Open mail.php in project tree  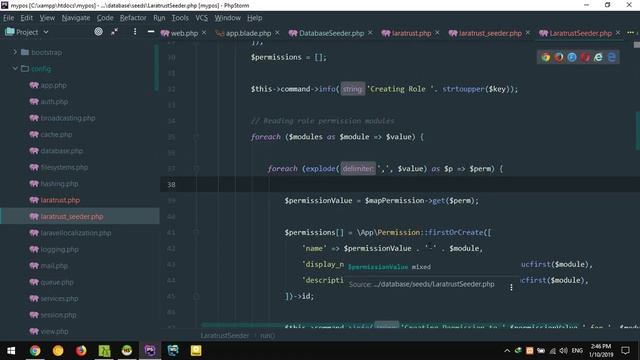(54, 266)
